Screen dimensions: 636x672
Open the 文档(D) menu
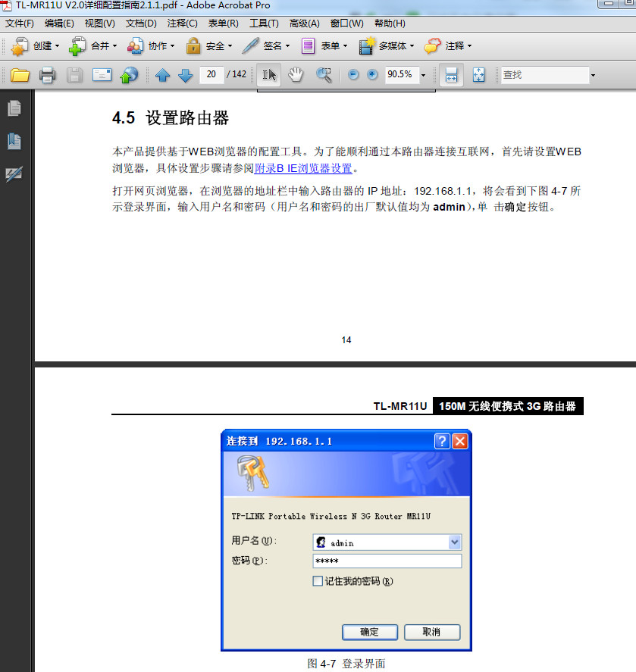141,23
